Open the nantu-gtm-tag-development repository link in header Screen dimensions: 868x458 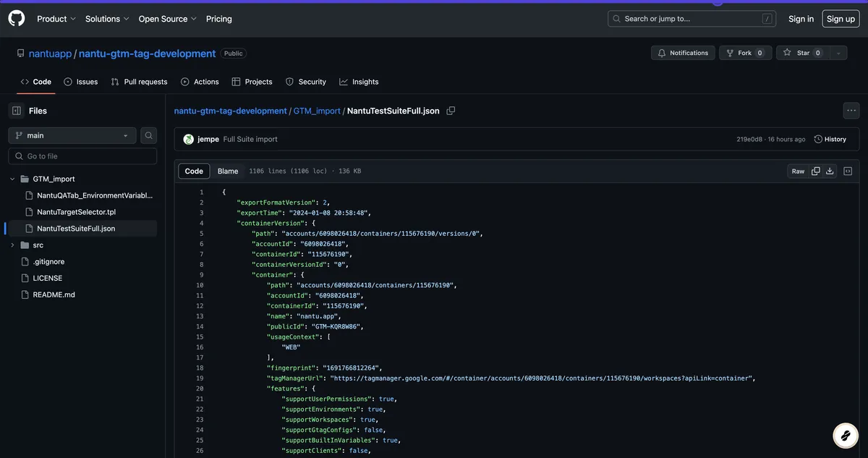pyautogui.click(x=147, y=54)
